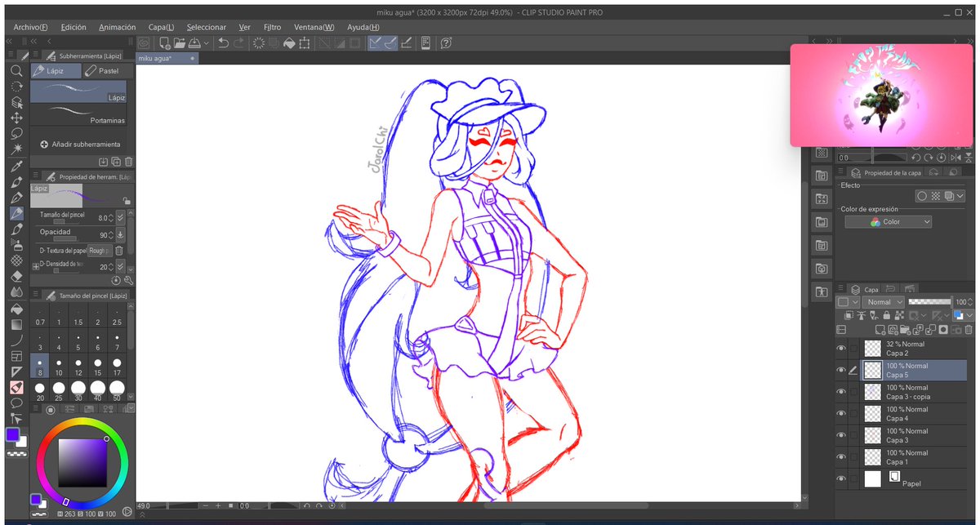Image resolution: width=980 pixels, height=525 pixels.
Task: Choose the Lápiz subtool group
Action: click(x=55, y=71)
